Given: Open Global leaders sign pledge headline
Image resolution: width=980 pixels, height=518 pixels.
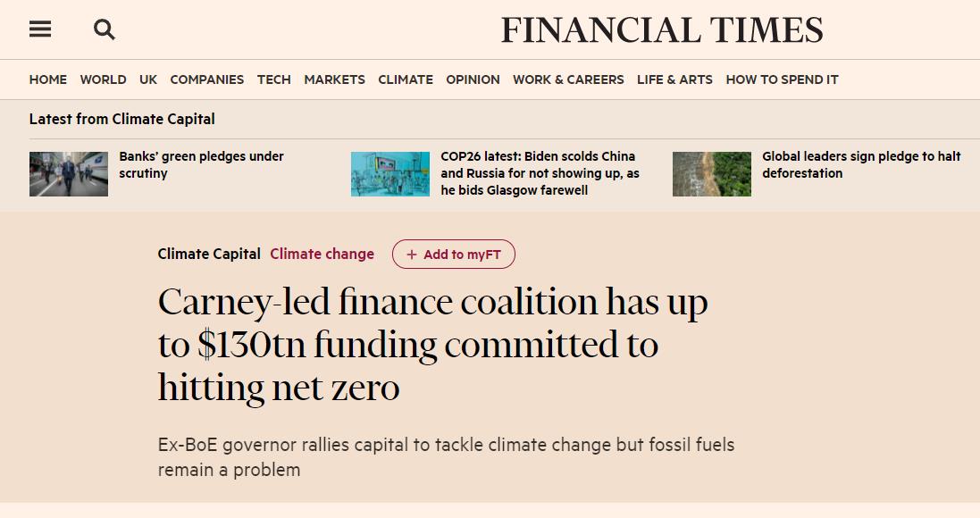Looking at the screenshot, I should click(x=861, y=164).
